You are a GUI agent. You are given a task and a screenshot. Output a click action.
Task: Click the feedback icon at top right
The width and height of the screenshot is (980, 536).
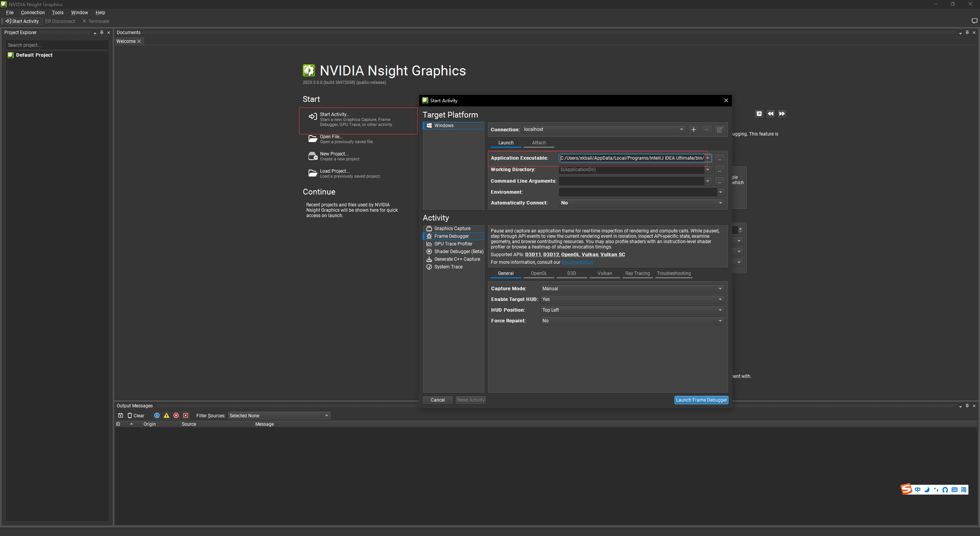click(x=974, y=21)
